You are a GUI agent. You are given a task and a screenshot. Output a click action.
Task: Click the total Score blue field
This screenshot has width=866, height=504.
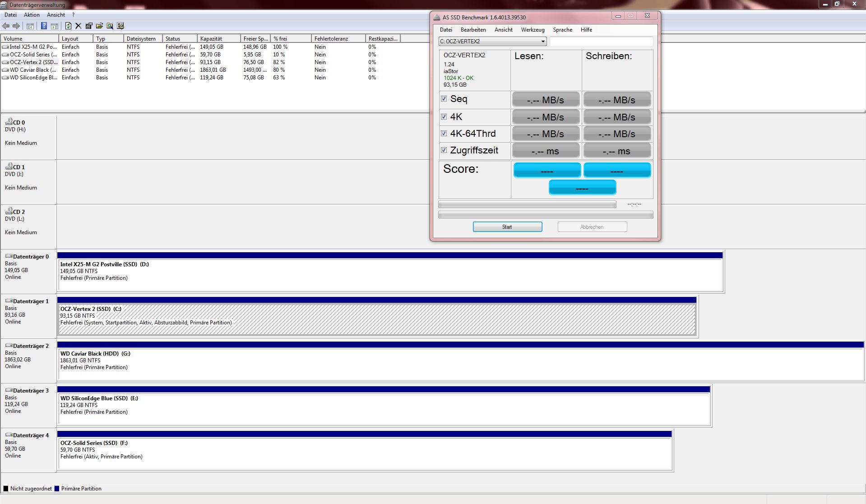(x=582, y=187)
